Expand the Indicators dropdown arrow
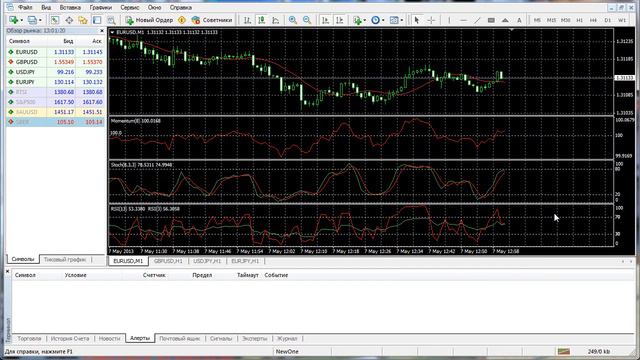Image resolution: width=640 pixels, height=360 pixels. (364, 20)
